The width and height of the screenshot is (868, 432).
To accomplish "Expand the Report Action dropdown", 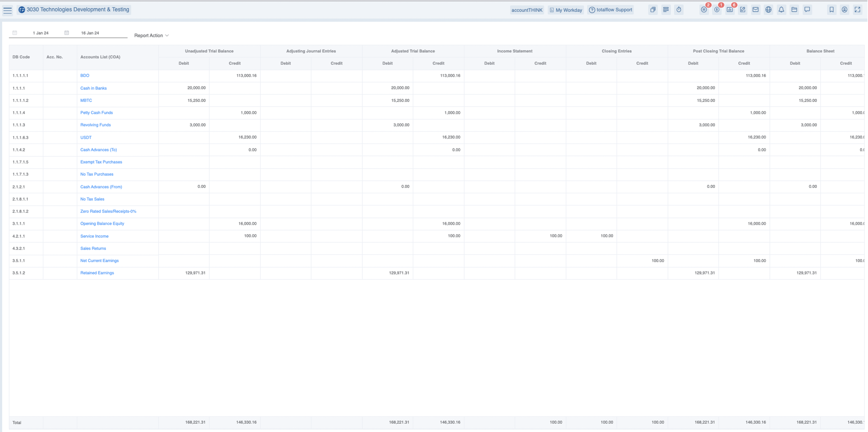I will (x=152, y=35).
